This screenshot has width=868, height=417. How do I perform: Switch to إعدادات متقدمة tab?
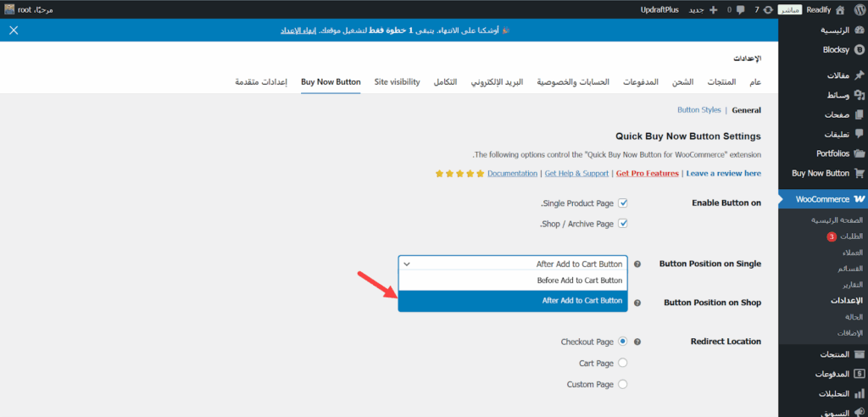pyautogui.click(x=261, y=81)
